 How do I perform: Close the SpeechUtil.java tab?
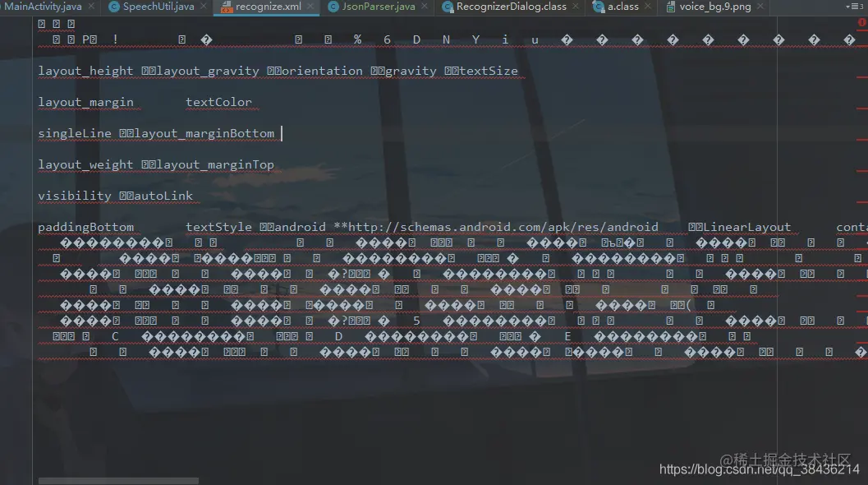204,6
